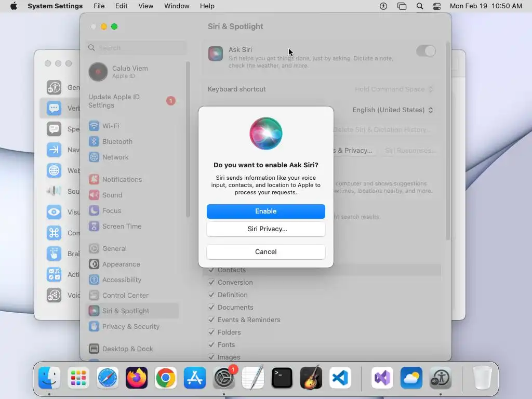Cancel the Ask Siri dialog
The image size is (532, 399).
[x=265, y=252]
